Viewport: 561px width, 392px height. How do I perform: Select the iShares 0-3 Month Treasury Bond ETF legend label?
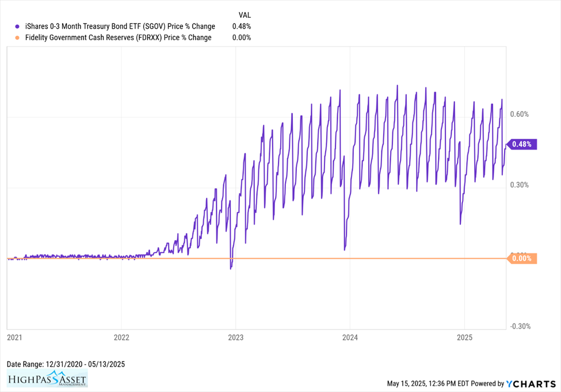pos(120,26)
